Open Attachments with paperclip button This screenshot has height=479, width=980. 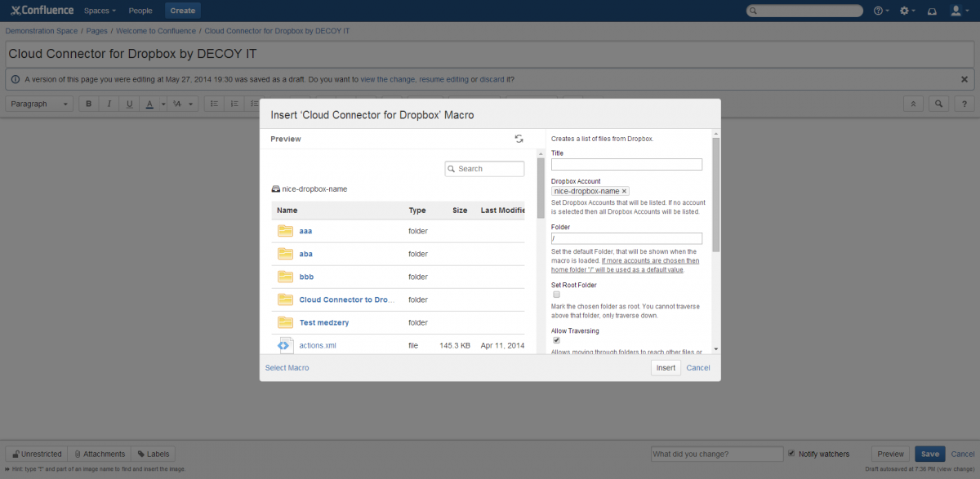100,454
